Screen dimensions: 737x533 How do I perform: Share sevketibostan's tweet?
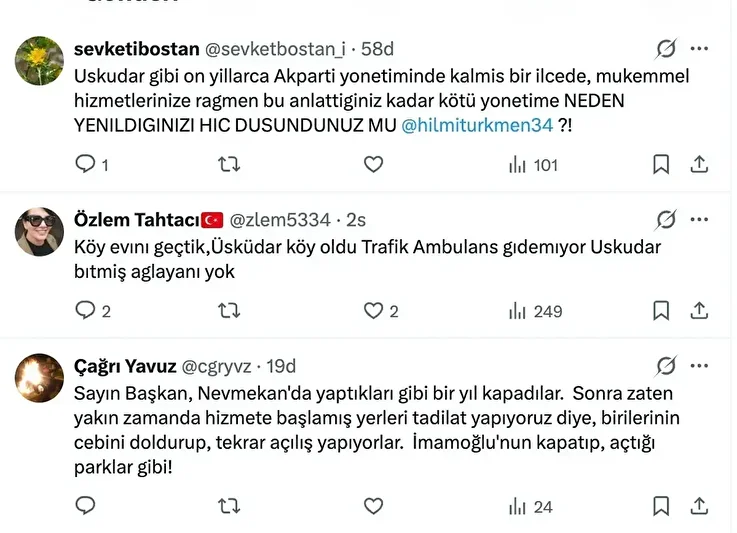[699, 165]
